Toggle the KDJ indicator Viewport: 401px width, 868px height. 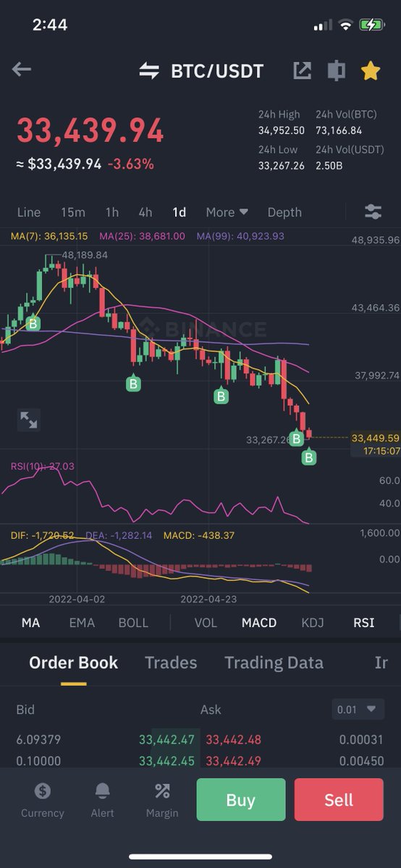[313, 623]
